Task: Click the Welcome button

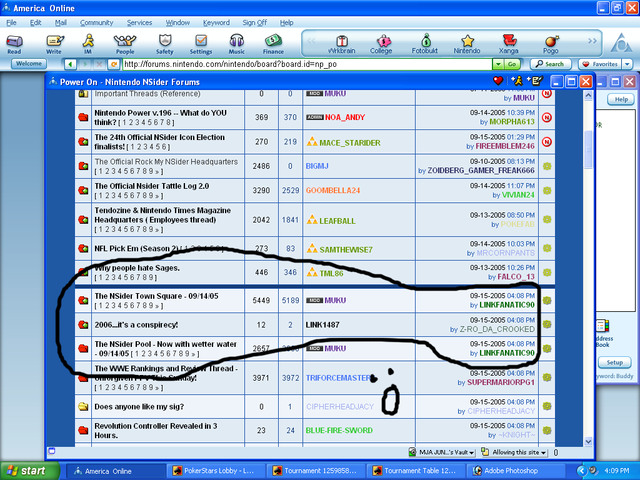Action: (x=29, y=64)
